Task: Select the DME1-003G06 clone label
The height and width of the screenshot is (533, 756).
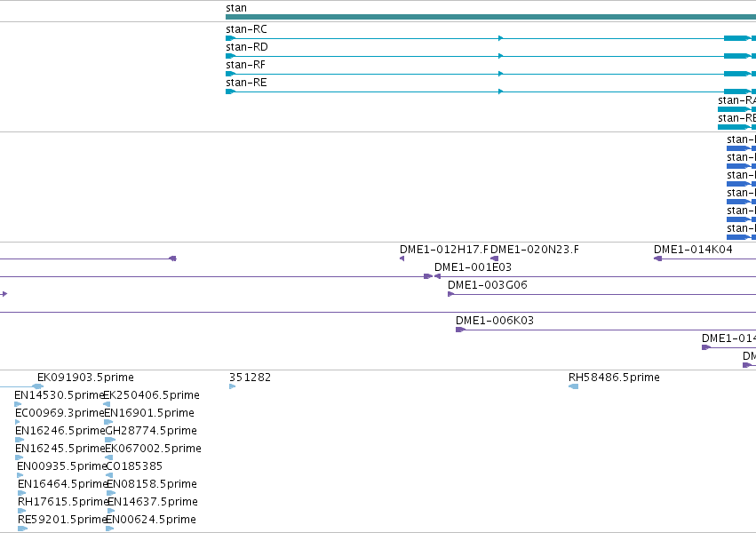Action: 488,285
